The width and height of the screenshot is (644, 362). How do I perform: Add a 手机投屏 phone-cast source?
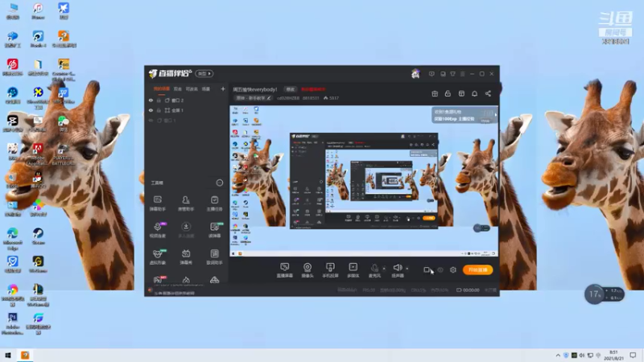pos(330,270)
